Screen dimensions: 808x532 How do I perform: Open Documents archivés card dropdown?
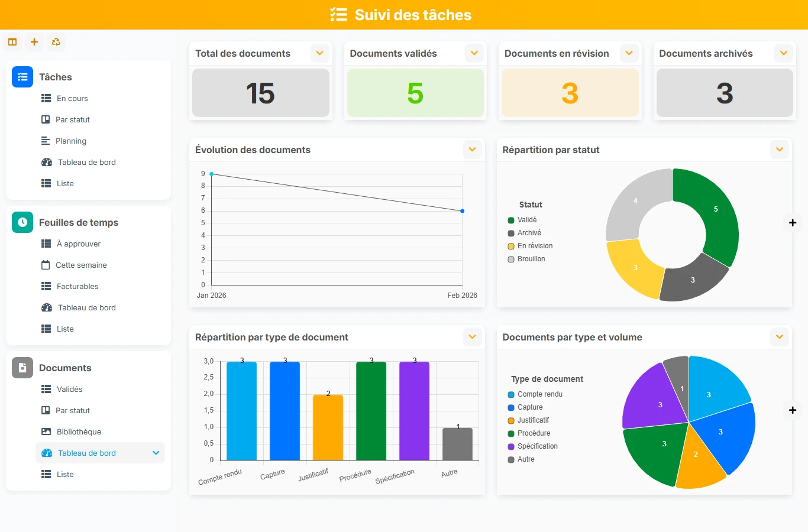tap(784, 53)
